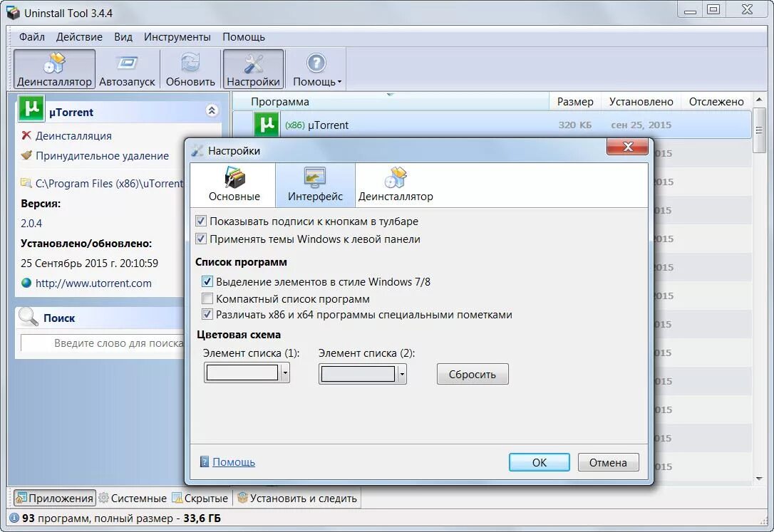
Task: Open Автозапуск in the toolbar
Action: pos(127,69)
